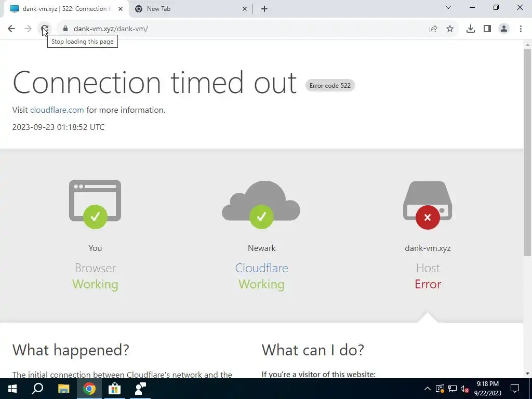
Task: Click the vertical scrollbar thumb
Action: (x=528, y=152)
